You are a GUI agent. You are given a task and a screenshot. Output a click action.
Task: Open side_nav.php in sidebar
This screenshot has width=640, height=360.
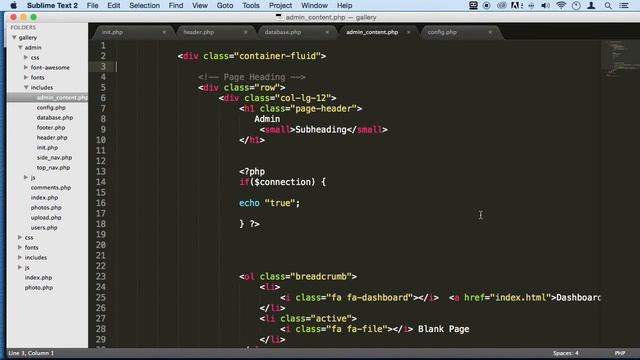click(x=54, y=158)
